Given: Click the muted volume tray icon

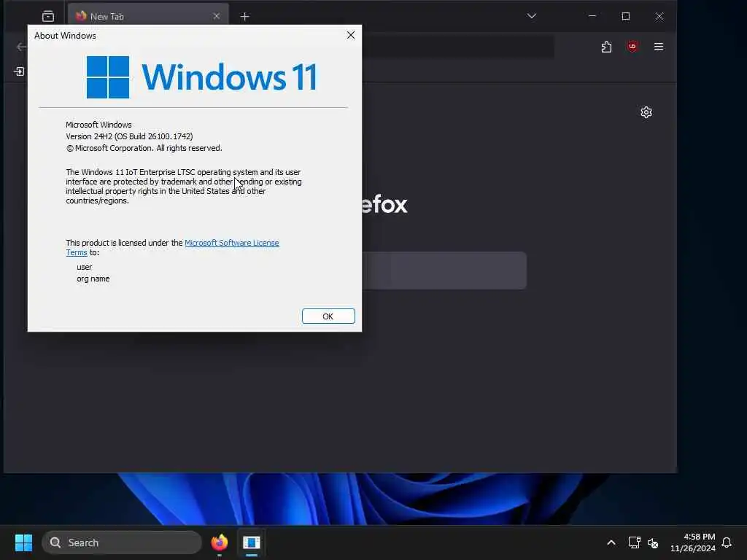Looking at the screenshot, I should pos(653,542).
